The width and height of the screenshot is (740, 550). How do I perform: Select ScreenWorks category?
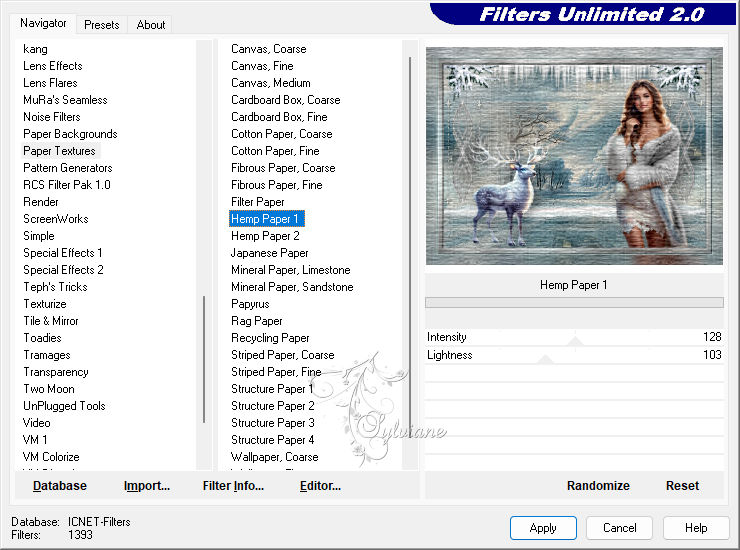click(56, 219)
